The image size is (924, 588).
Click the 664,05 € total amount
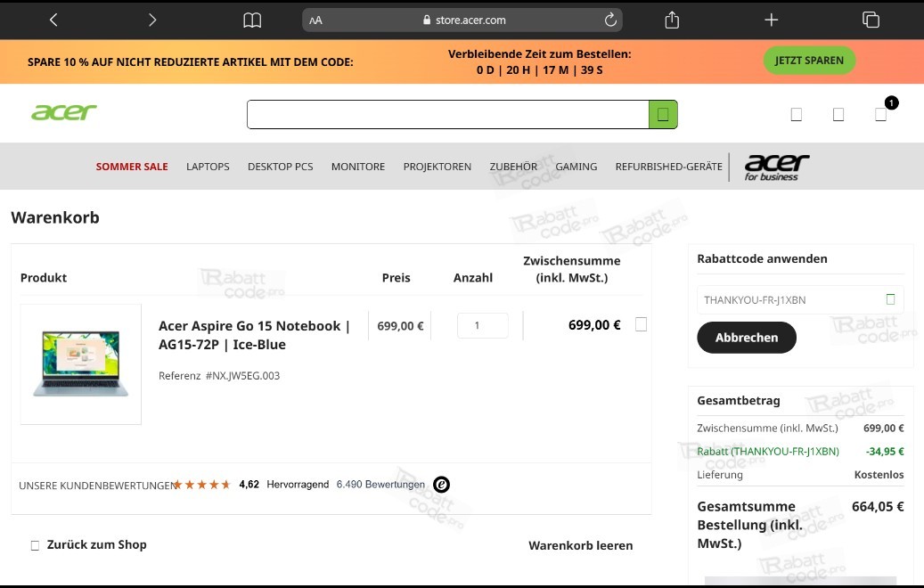click(x=878, y=506)
